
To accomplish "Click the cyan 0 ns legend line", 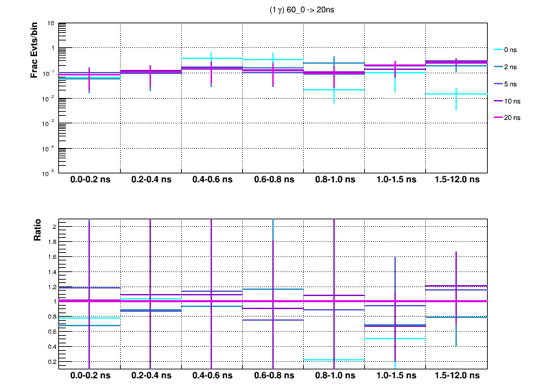I will pyautogui.click(x=499, y=49).
